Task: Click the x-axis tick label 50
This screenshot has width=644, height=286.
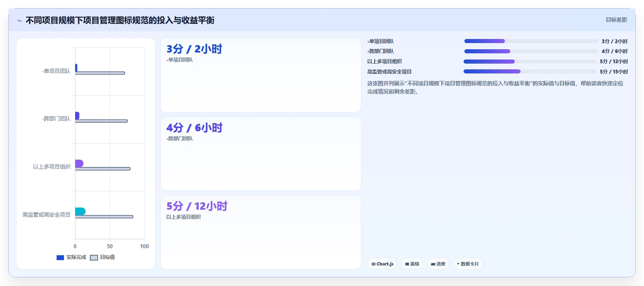Action: tap(110, 247)
